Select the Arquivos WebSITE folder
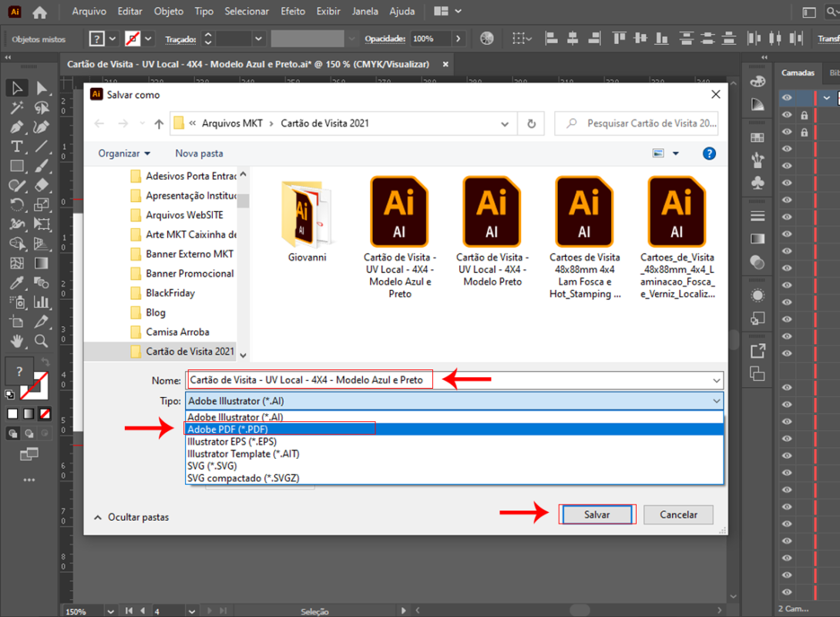Screen dimensions: 840x617 [176, 215]
